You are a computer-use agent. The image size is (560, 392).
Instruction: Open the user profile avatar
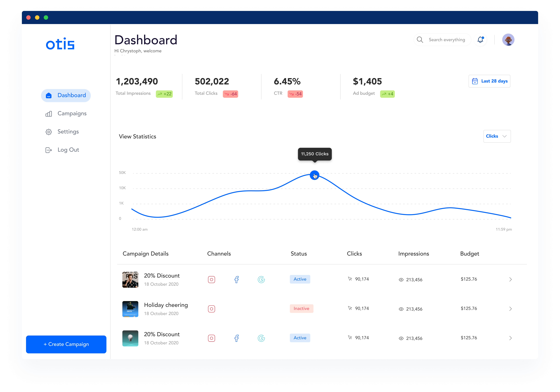(508, 40)
